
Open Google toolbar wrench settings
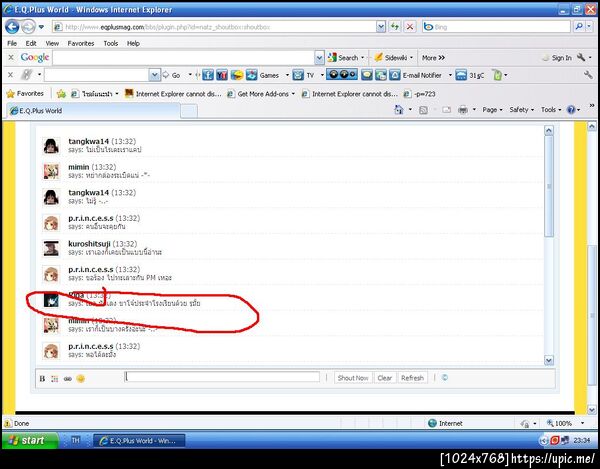(x=581, y=57)
